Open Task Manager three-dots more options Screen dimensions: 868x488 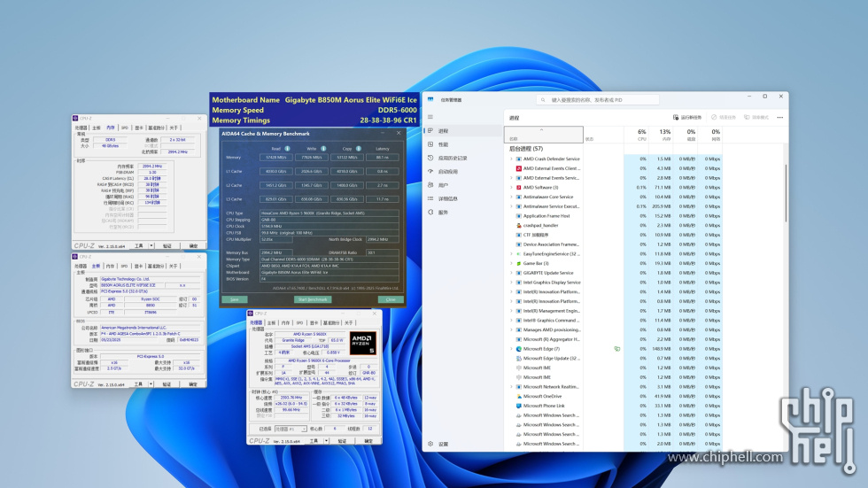point(780,117)
